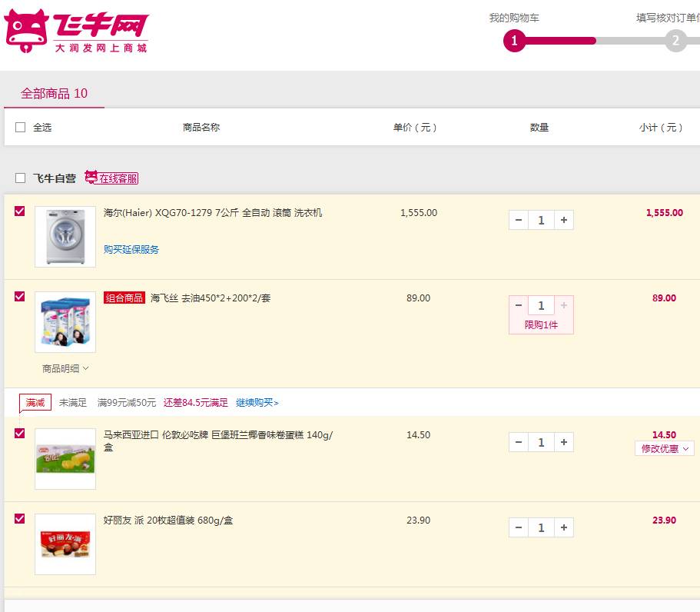The width and height of the screenshot is (700, 612).
Task: Increase quantity of 马来西亚进口 cake
Action: click(564, 442)
